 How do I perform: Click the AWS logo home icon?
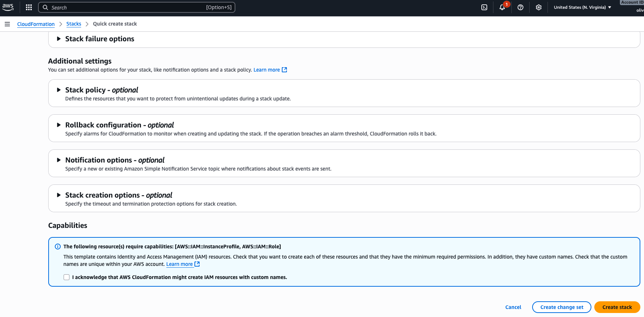coord(8,7)
